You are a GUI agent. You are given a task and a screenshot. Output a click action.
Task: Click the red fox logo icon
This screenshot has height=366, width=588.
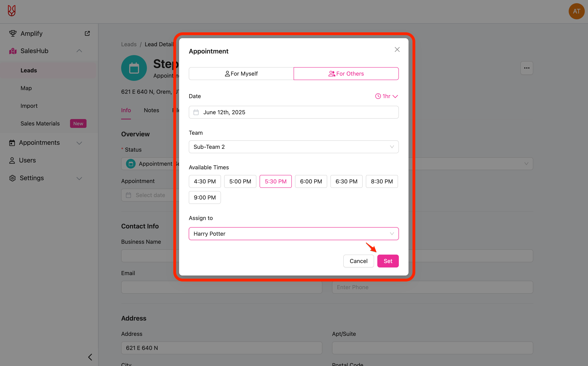click(12, 11)
